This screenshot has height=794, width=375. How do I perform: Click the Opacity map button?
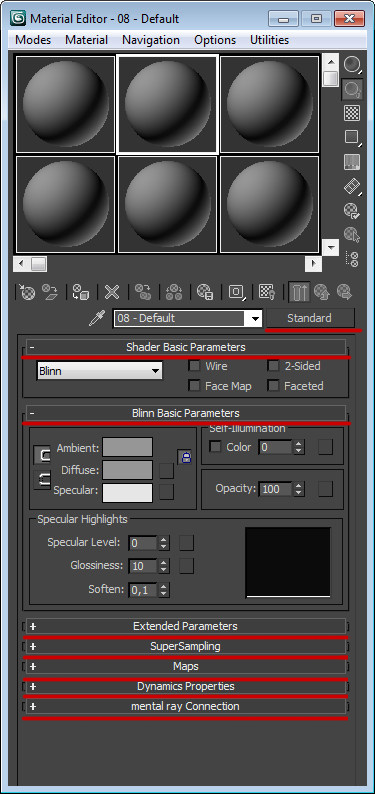tap(325, 489)
